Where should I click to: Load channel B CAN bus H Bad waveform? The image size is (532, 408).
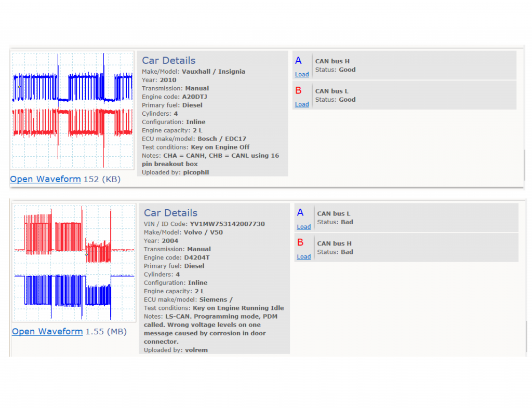303,256
